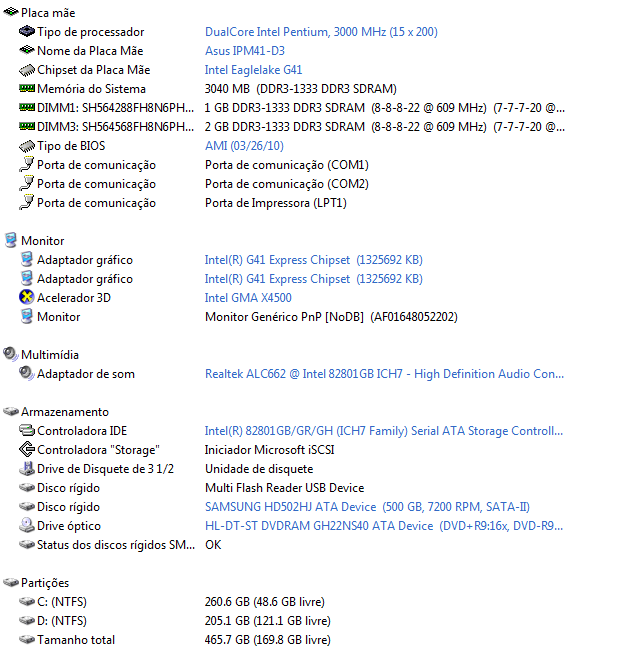Click the DIMM3 memory module icon
Image resolution: width=624 pixels, height=664 pixels.
(27, 127)
